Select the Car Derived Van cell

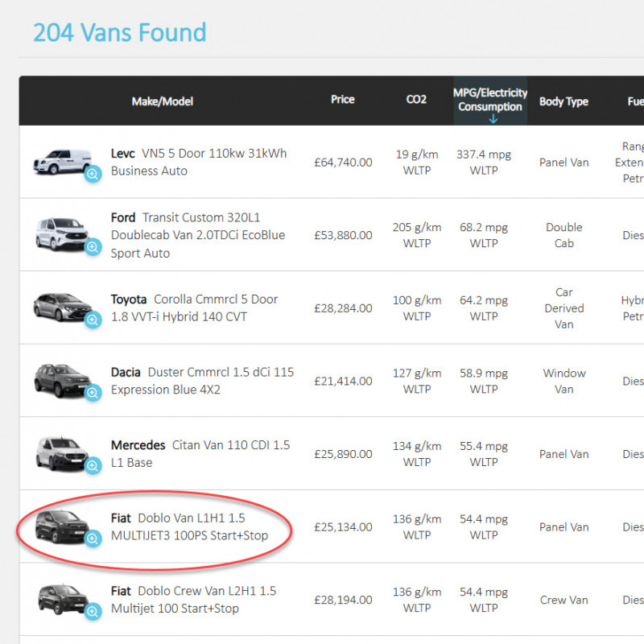coord(564,308)
